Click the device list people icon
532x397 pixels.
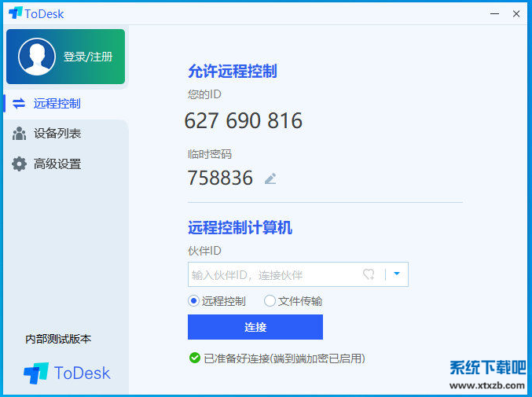[19, 134]
